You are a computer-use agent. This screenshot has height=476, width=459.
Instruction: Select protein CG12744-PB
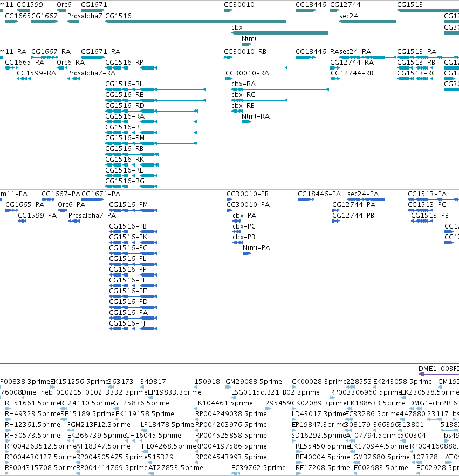tap(336, 221)
